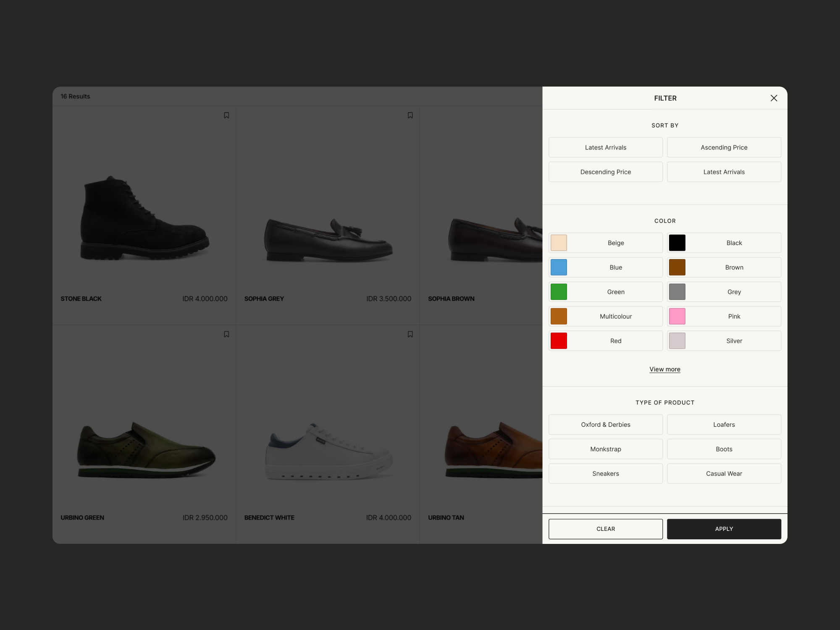
Task: Choose the Pink color filter
Action: (724, 316)
